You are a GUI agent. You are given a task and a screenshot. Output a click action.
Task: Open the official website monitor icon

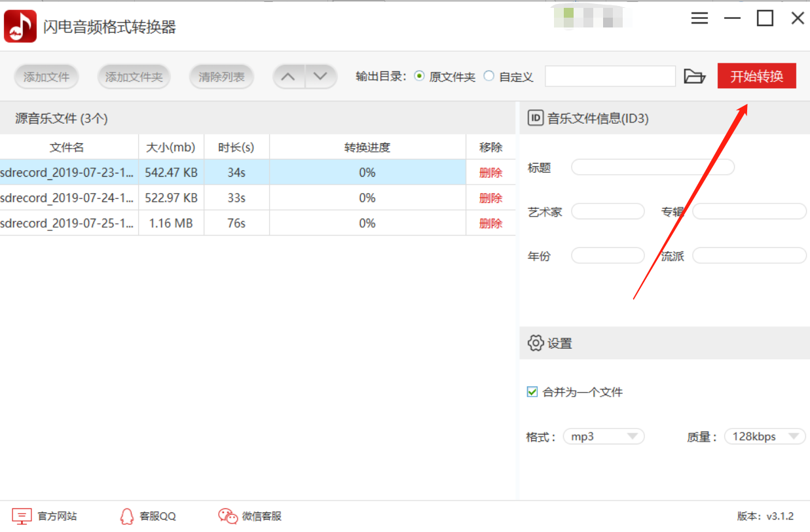pos(22,516)
